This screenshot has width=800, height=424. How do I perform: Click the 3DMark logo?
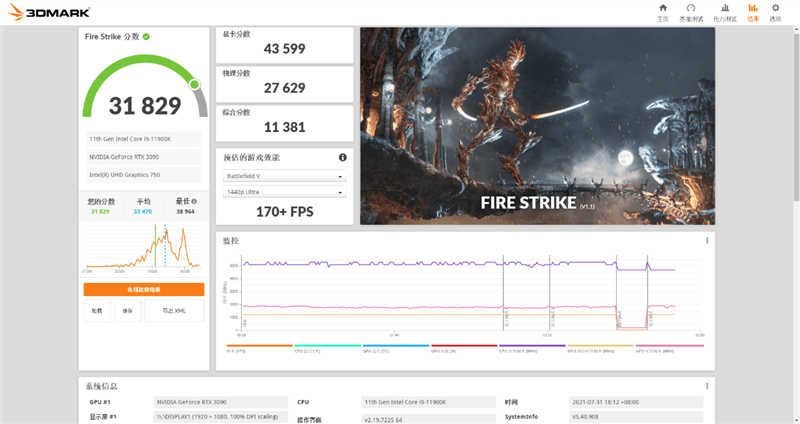pos(49,12)
